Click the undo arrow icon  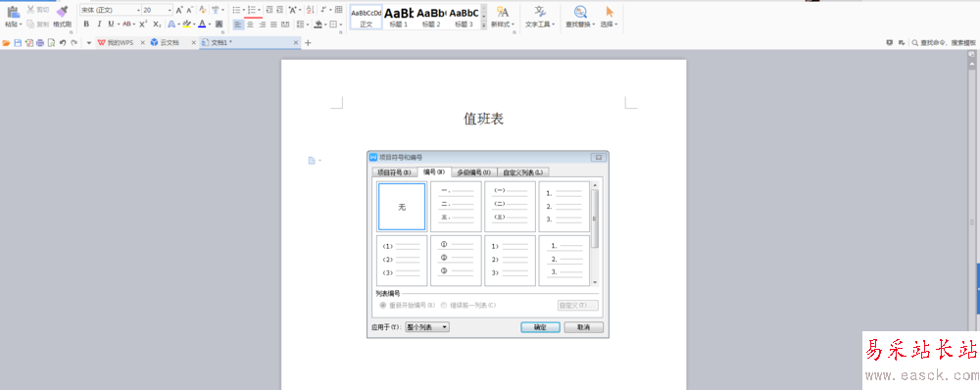63,42
